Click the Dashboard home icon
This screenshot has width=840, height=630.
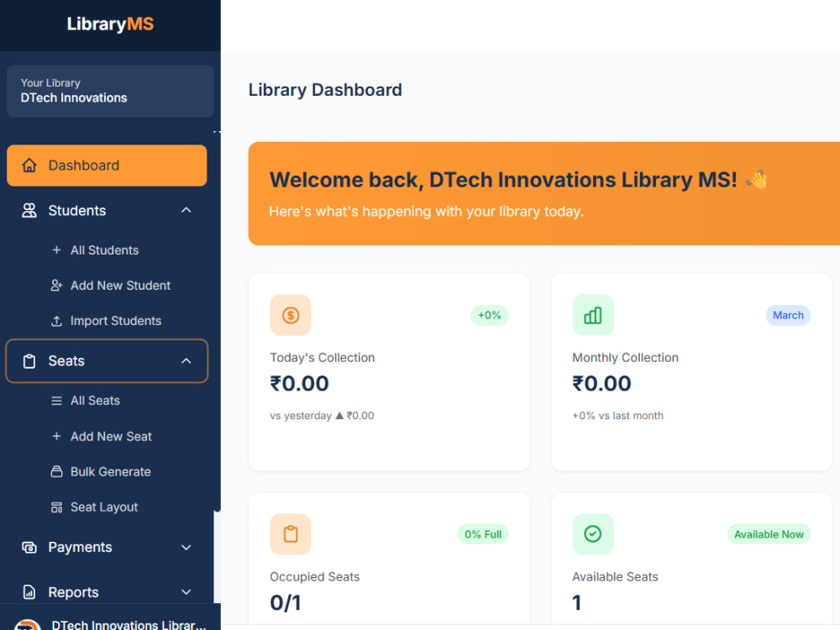pyautogui.click(x=29, y=165)
